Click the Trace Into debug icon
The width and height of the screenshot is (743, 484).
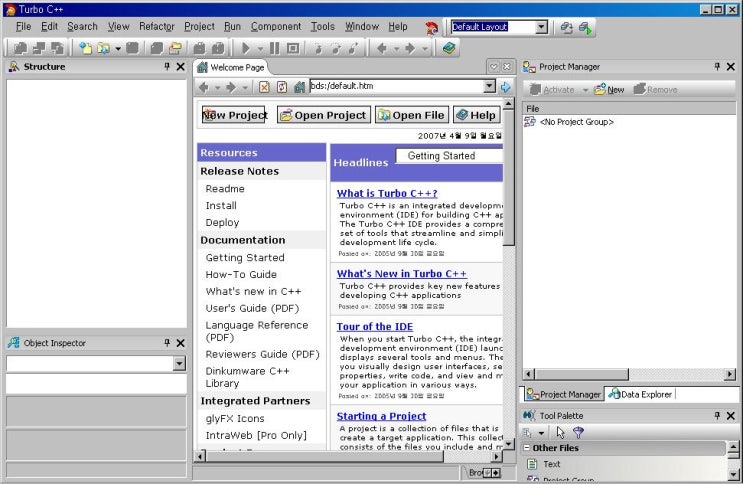(x=318, y=48)
